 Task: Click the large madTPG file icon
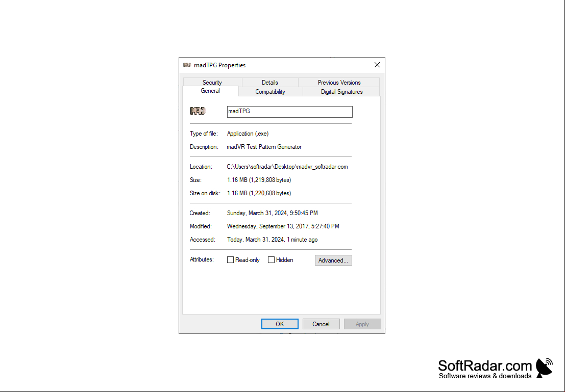pos(198,111)
